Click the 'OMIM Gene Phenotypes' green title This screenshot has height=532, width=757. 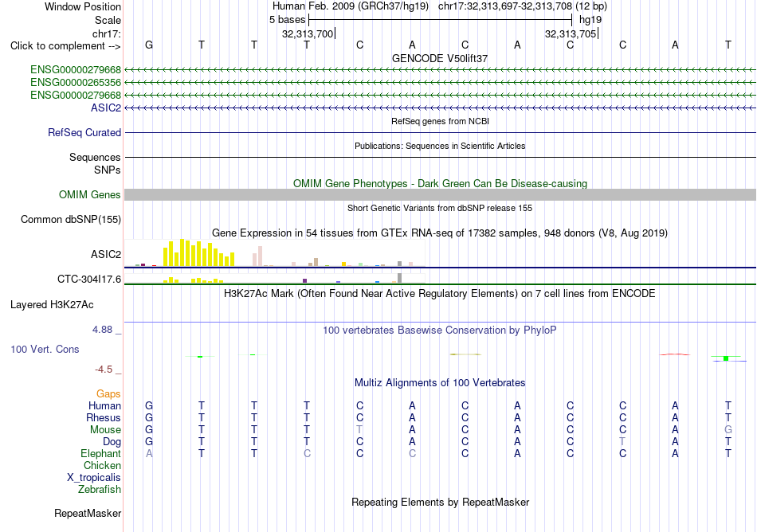coord(440,184)
